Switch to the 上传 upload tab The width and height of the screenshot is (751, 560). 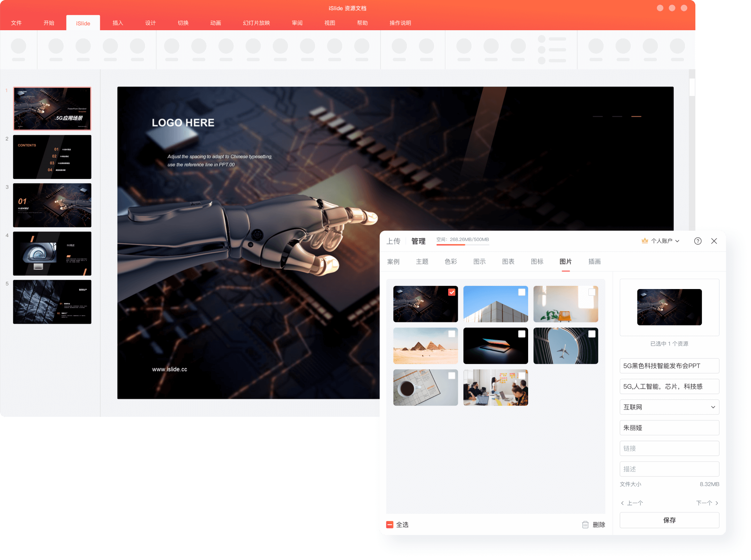tap(393, 241)
